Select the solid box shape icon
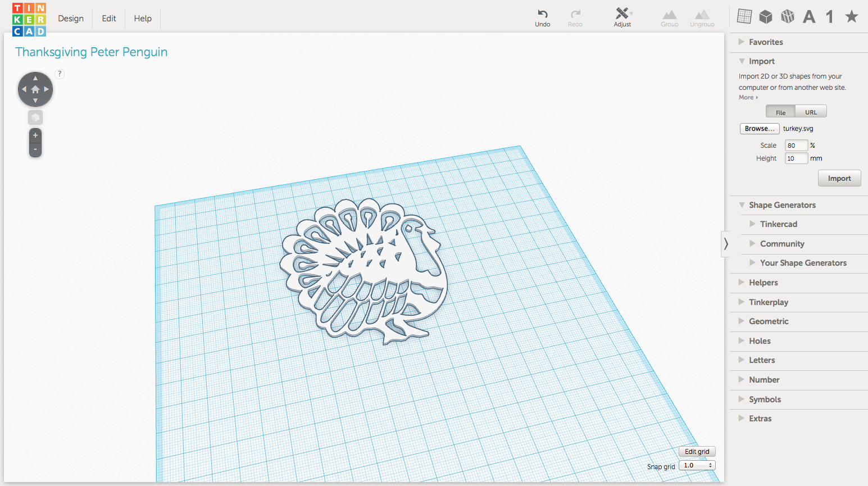868x486 pixels. [766, 16]
